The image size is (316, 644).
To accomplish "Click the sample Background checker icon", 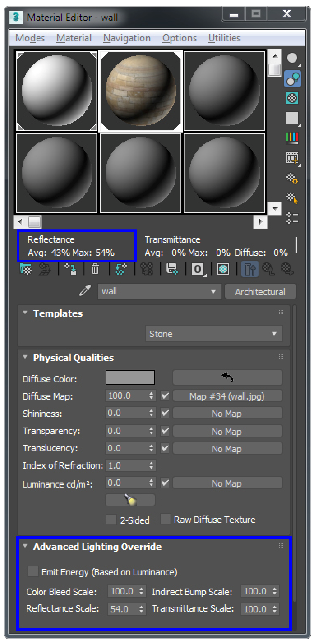I will [x=292, y=98].
